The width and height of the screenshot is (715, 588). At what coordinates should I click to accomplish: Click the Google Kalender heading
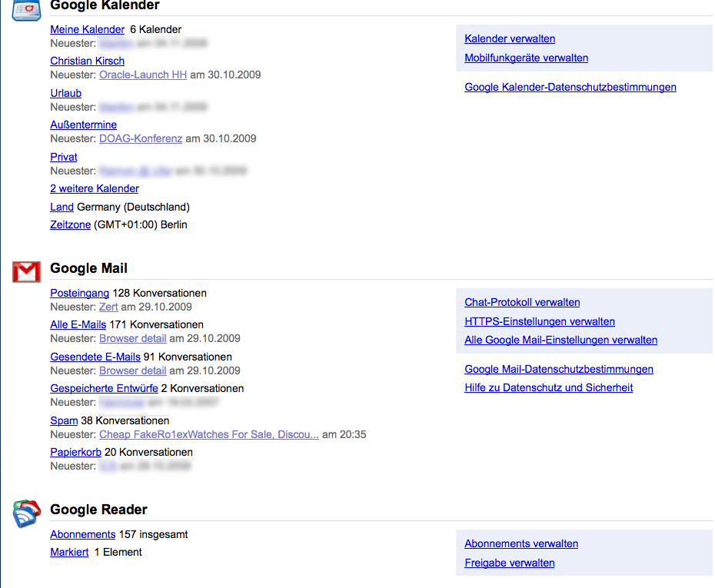coord(105,5)
